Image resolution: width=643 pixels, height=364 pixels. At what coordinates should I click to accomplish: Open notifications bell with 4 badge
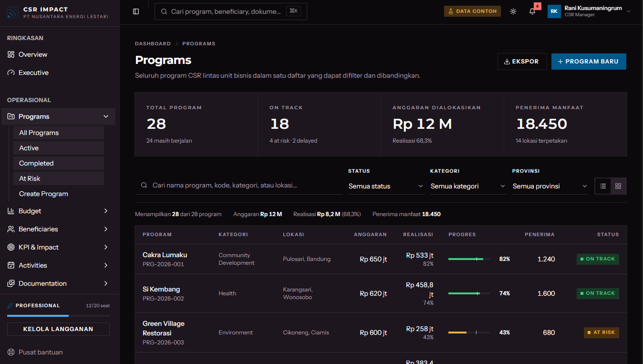(x=532, y=11)
